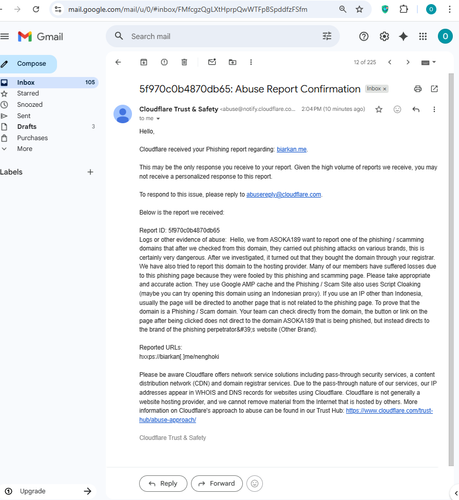Click the search magnifier icon in Search mail
Viewport: 459px width, 500px height.
coord(119,36)
